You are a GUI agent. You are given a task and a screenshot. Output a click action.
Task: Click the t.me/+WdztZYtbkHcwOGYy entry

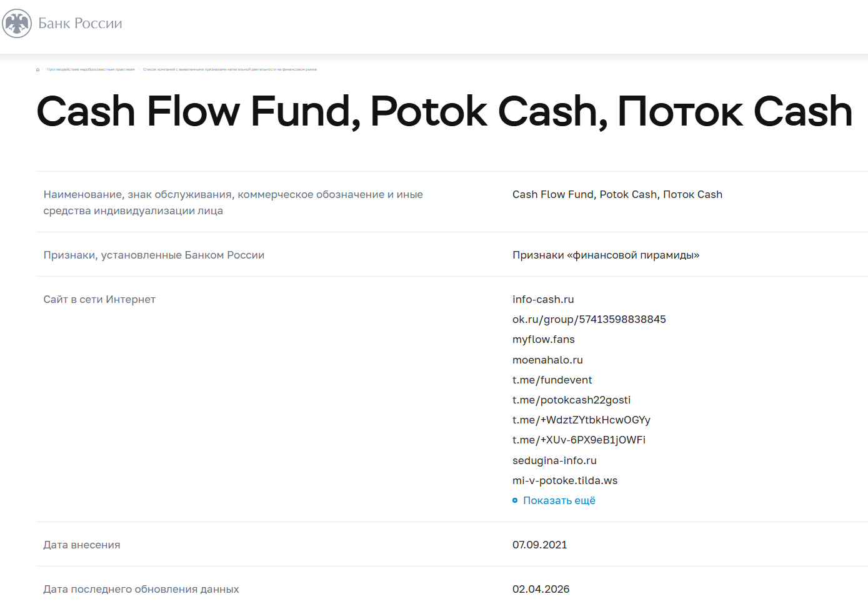coord(581,420)
